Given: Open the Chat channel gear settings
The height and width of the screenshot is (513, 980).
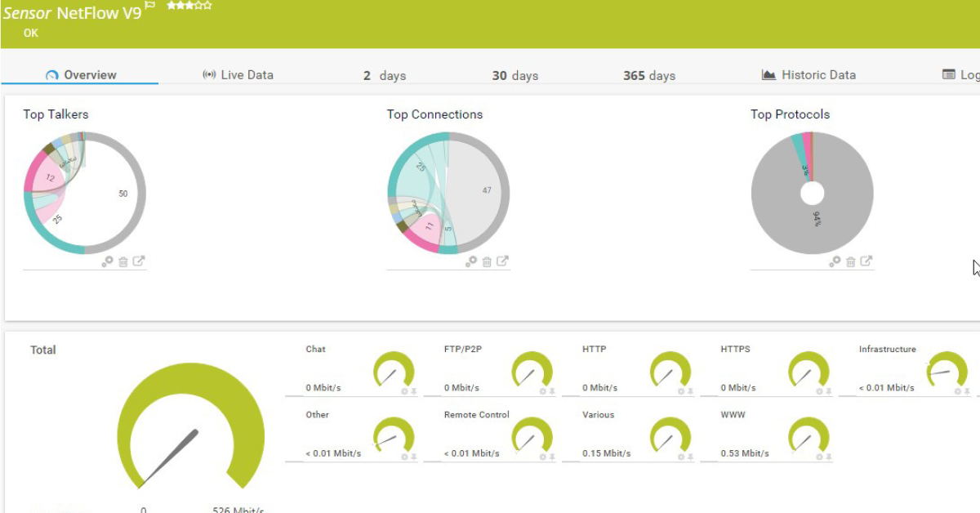Looking at the screenshot, I should (404, 391).
